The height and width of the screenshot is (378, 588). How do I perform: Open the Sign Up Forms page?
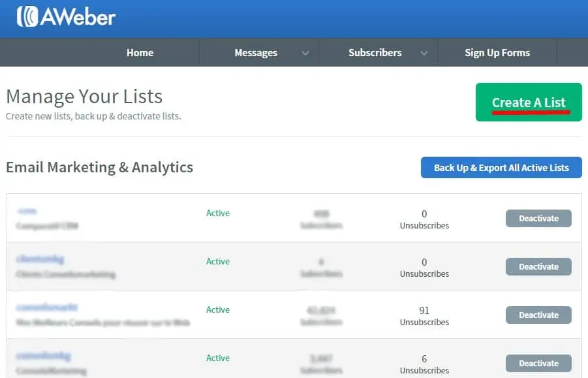(x=497, y=52)
